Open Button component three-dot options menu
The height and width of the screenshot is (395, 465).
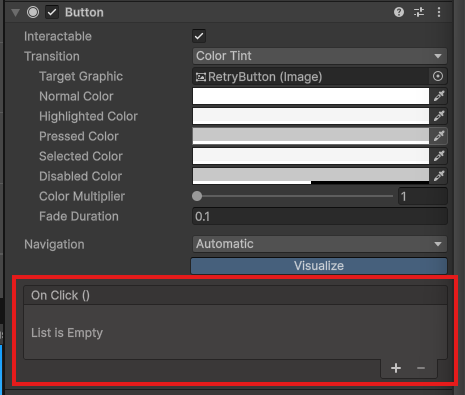[x=439, y=12]
